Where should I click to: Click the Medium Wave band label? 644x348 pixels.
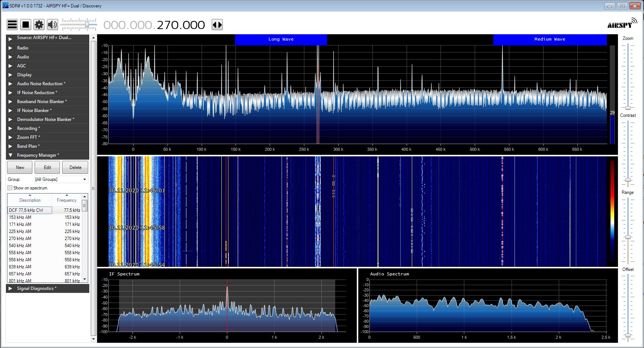click(550, 39)
